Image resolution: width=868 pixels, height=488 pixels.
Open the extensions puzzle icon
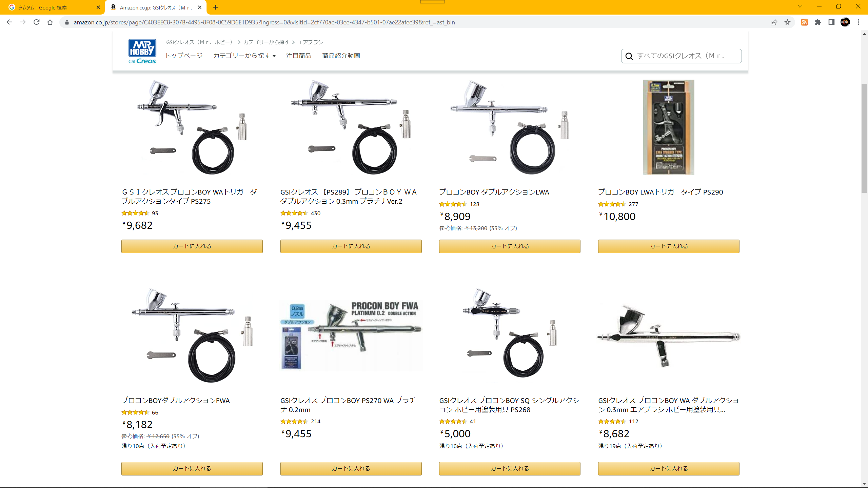[x=818, y=22]
